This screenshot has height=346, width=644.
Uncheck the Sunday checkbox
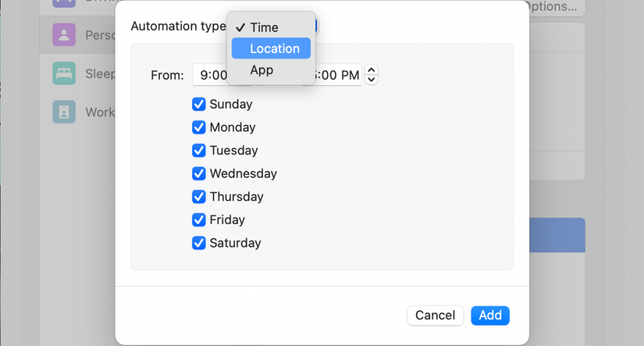coord(199,105)
